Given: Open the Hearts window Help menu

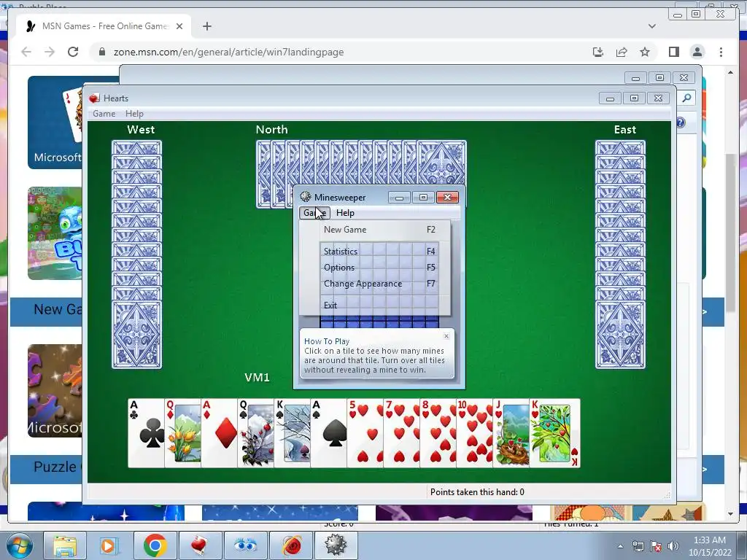Looking at the screenshot, I should pyautogui.click(x=134, y=113).
